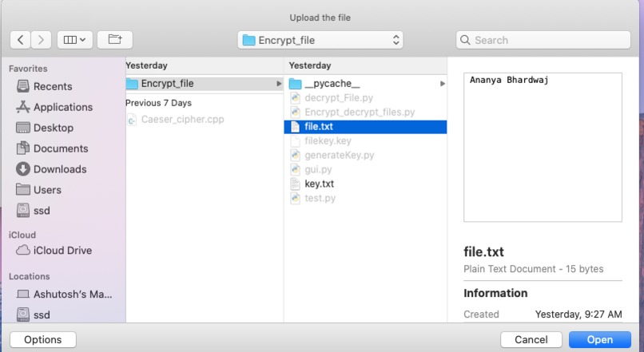Click the Desktop sidebar icon

click(23, 128)
